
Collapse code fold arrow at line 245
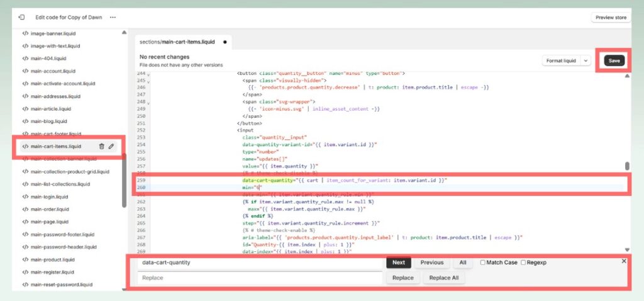tap(148, 81)
